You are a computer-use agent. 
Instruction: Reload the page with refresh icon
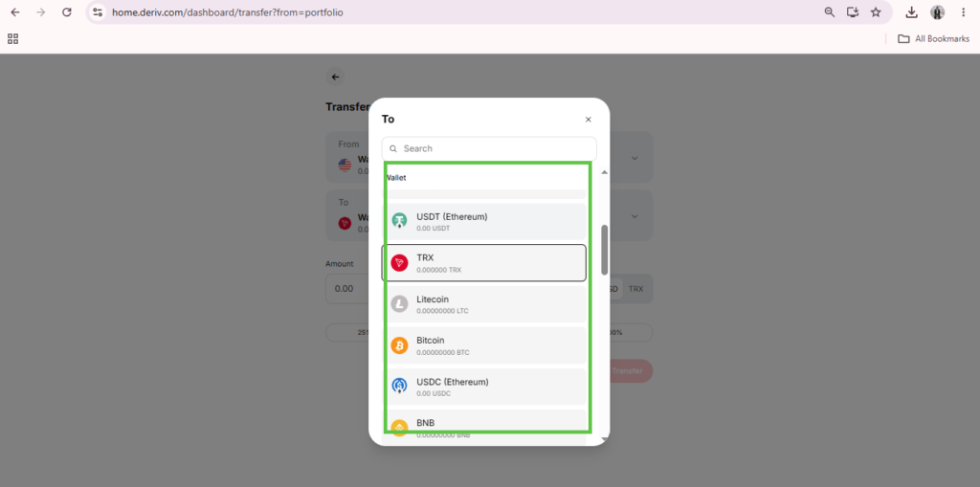[x=67, y=11]
